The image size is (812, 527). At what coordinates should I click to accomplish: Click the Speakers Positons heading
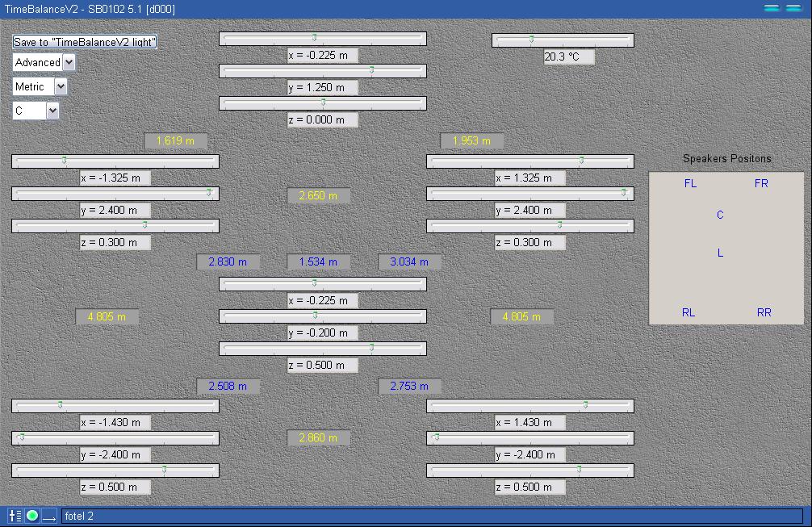[726, 158]
